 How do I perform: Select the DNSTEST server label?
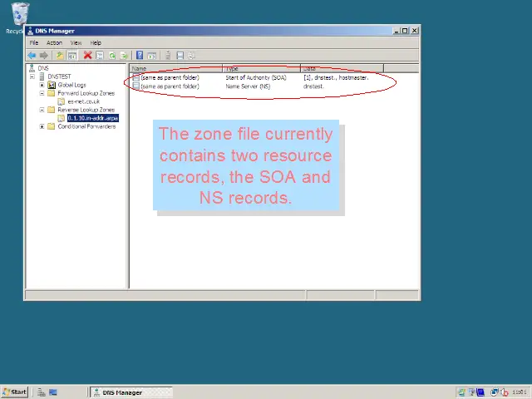(59, 76)
